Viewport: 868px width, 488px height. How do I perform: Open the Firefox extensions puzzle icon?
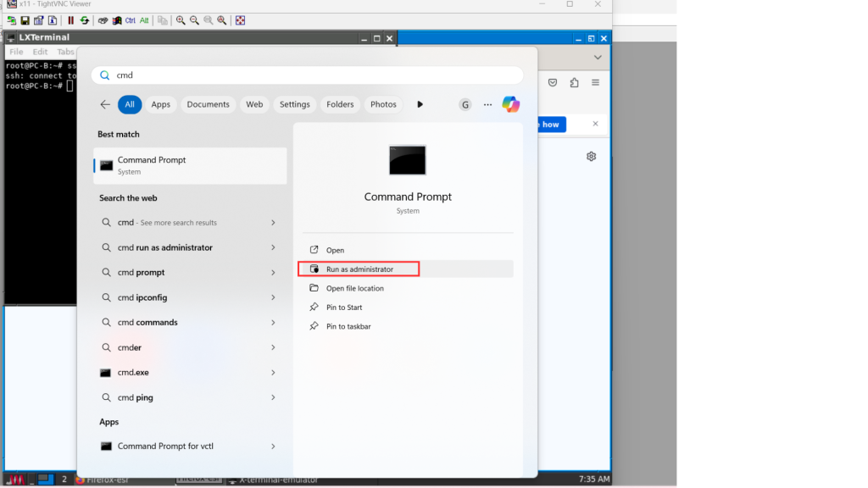pos(575,82)
